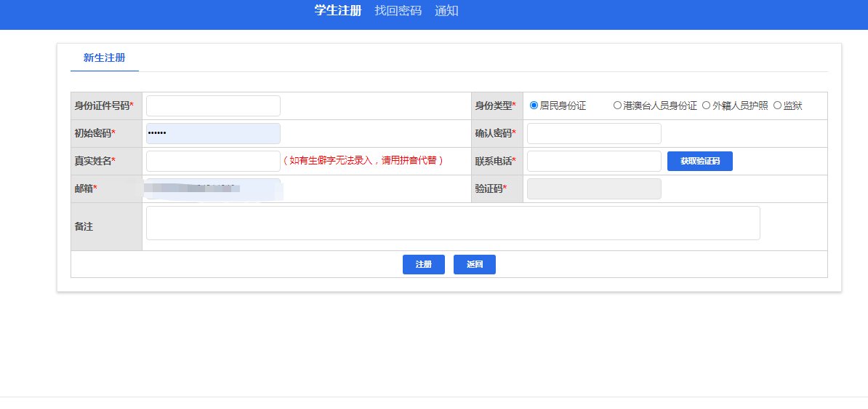Focus the 身份证件号码 input field
Screen dimensions: 868x409
coord(213,106)
